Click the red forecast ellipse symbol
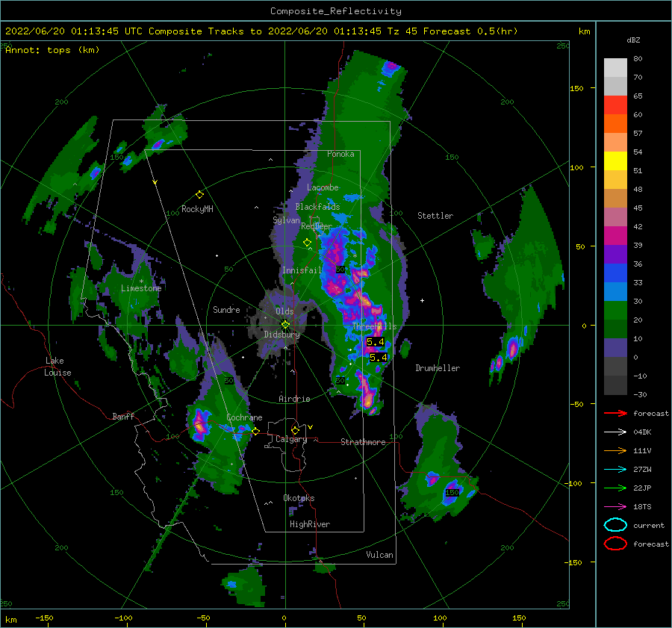 pos(615,544)
